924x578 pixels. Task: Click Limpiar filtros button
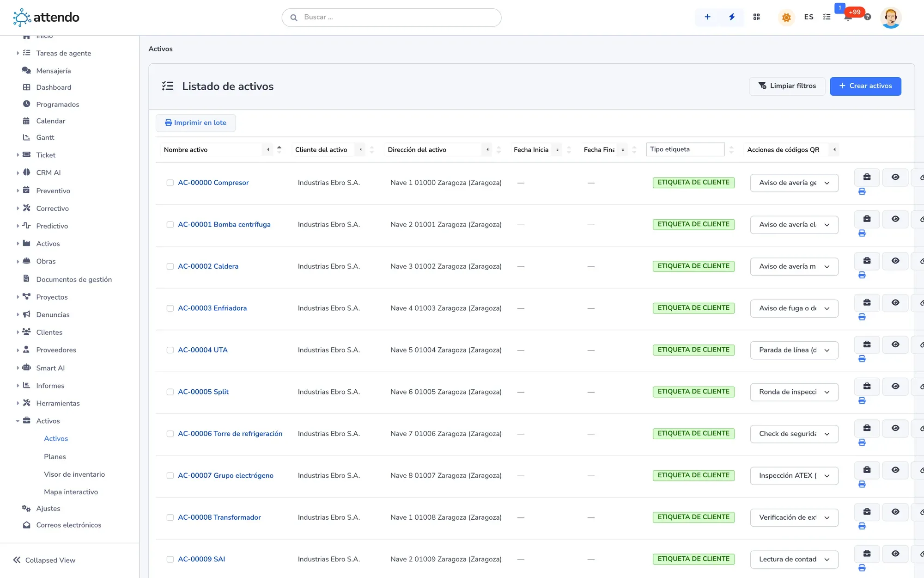pyautogui.click(x=787, y=86)
